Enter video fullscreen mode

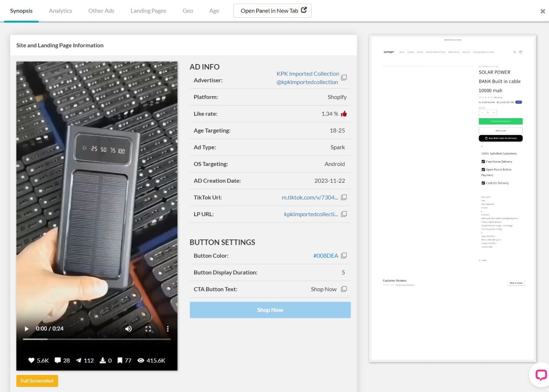coord(148,329)
